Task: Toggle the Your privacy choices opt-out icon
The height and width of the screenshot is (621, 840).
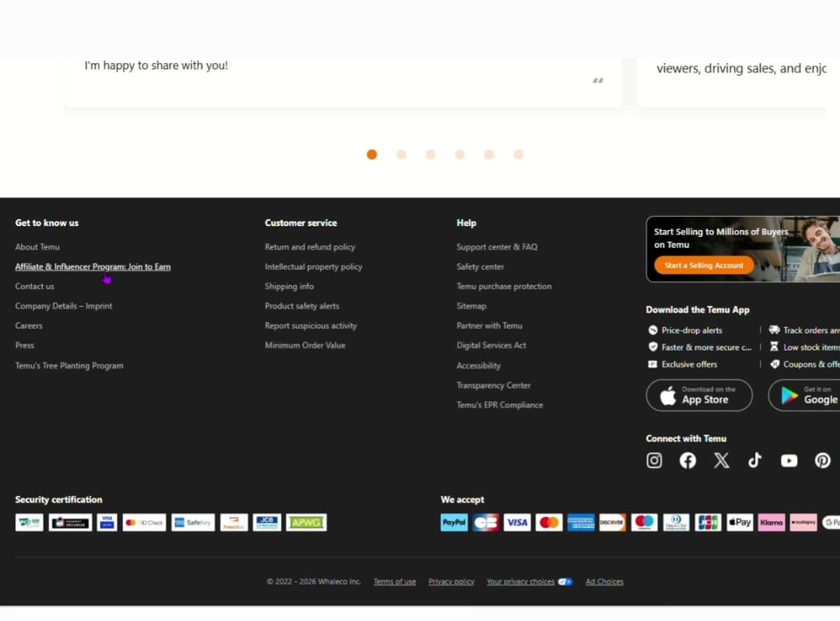Action: (565, 582)
